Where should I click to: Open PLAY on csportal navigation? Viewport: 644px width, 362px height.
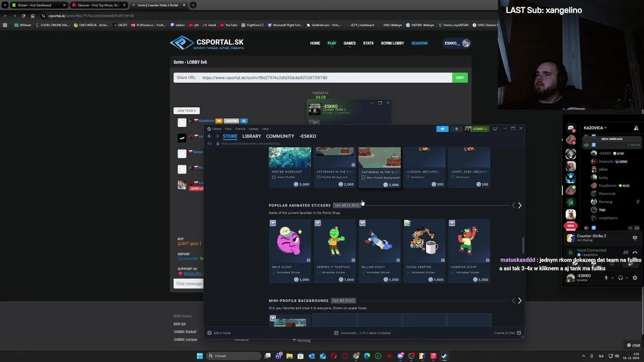pos(332,43)
